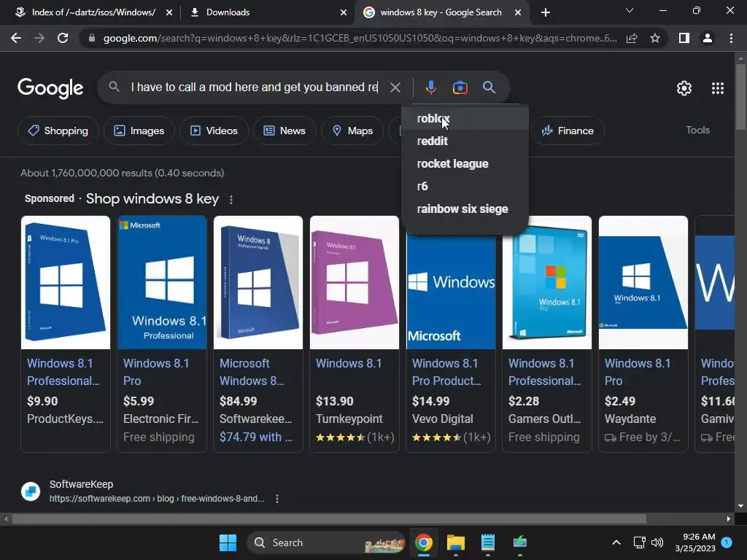Open Chrome from taskbar
The height and width of the screenshot is (560, 747).
[x=424, y=542]
